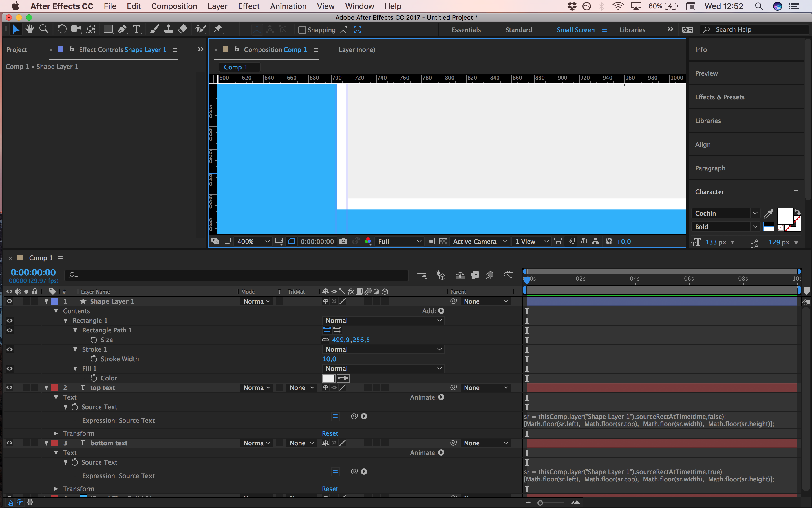Image resolution: width=812 pixels, height=508 pixels.
Task: Select the Roto Brush tool
Action: click(x=201, y=30)
